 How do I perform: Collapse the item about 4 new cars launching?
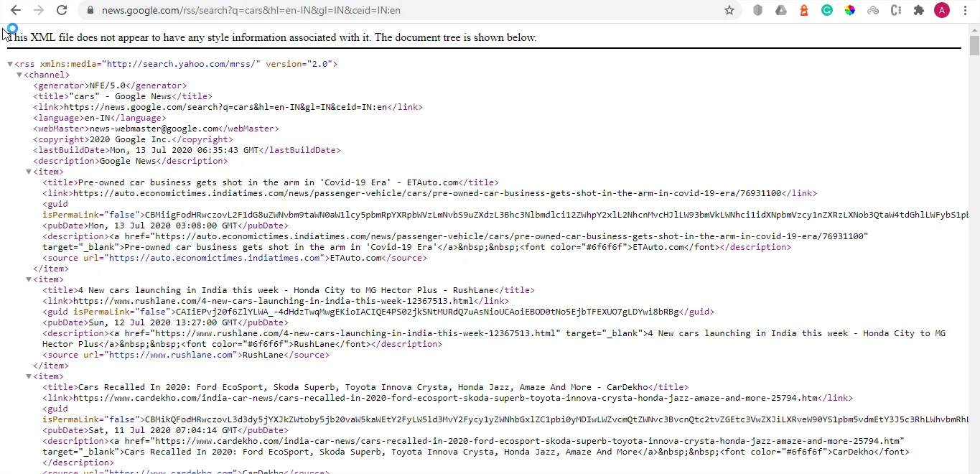point(29,279)
